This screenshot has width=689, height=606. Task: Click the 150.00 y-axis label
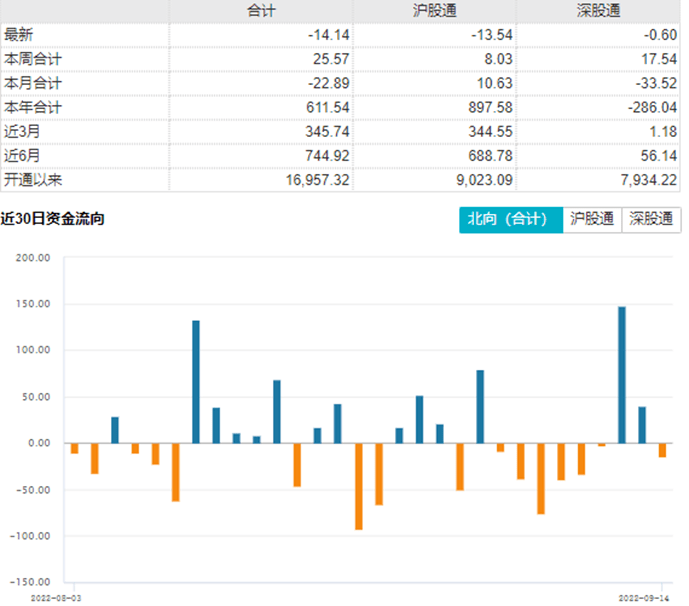click(33, 304)
